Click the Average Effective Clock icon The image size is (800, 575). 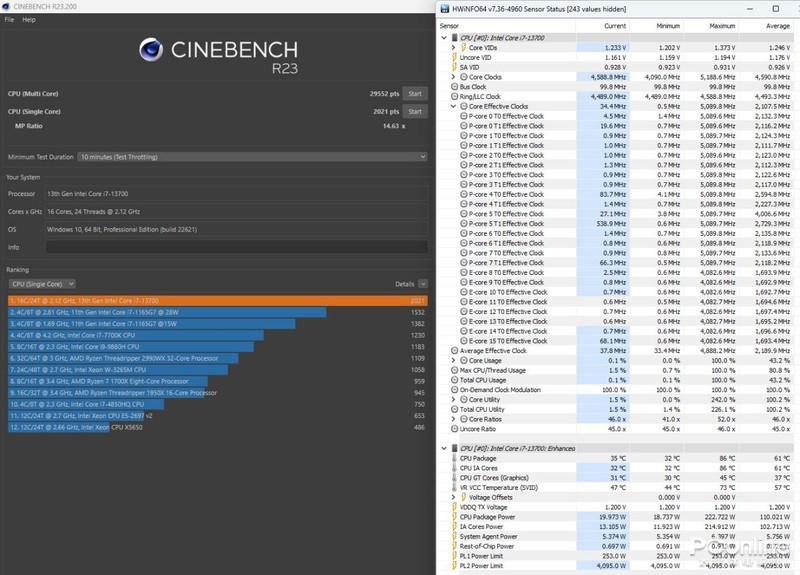pyautogui.click(x=455, y=351)
